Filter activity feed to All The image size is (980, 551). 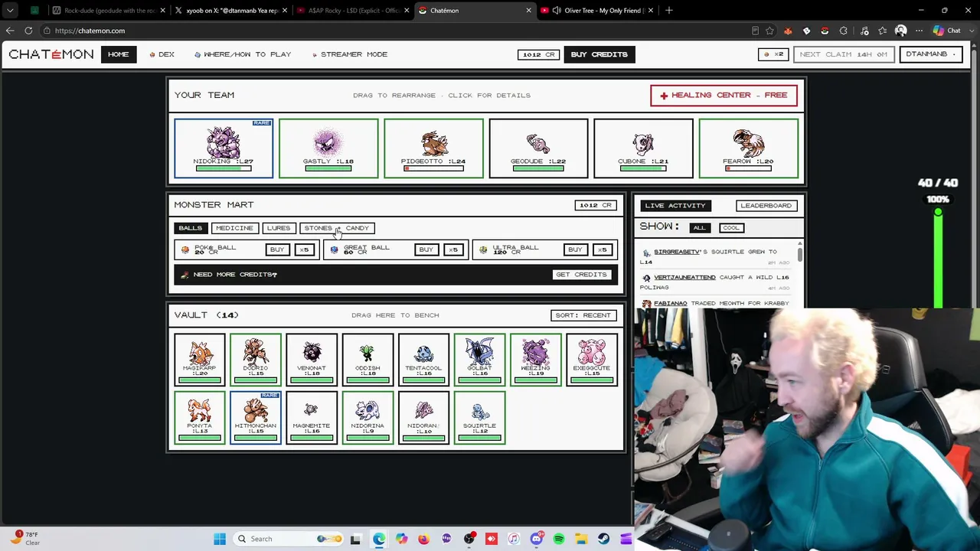699,227
